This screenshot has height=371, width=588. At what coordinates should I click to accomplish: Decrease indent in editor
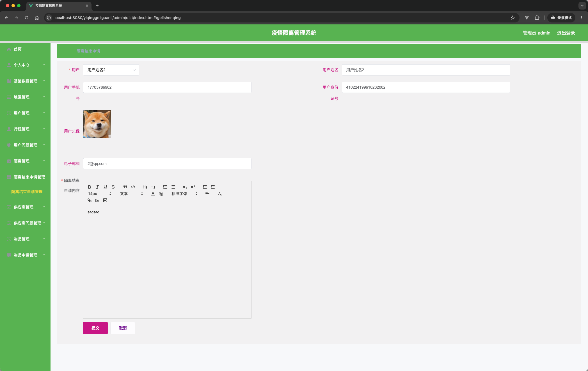coord(205,187)
